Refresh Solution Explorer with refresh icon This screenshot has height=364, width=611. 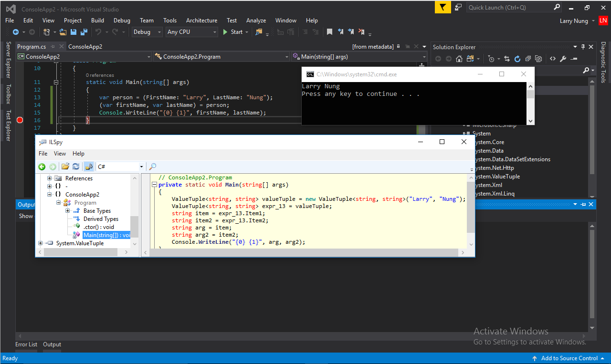coord(517,59)
